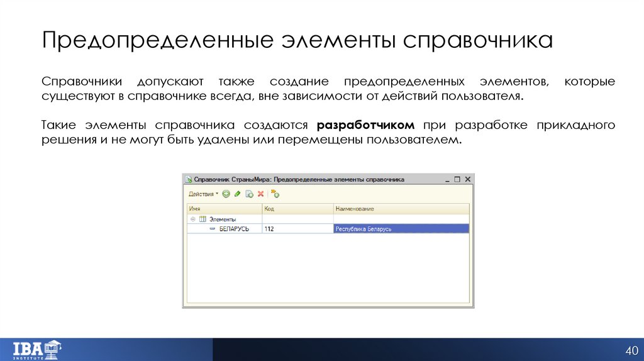Click the Наименование column header

tap(401, 209)
